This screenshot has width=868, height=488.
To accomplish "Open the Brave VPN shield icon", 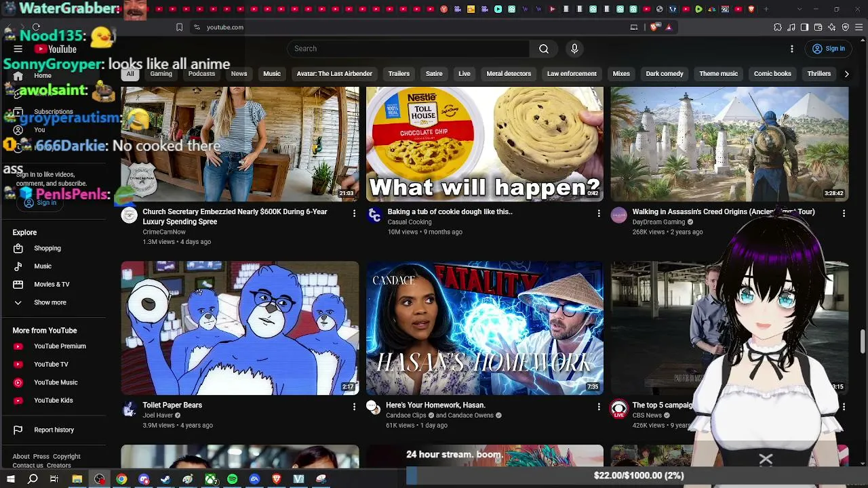I will tap(846, 27).
